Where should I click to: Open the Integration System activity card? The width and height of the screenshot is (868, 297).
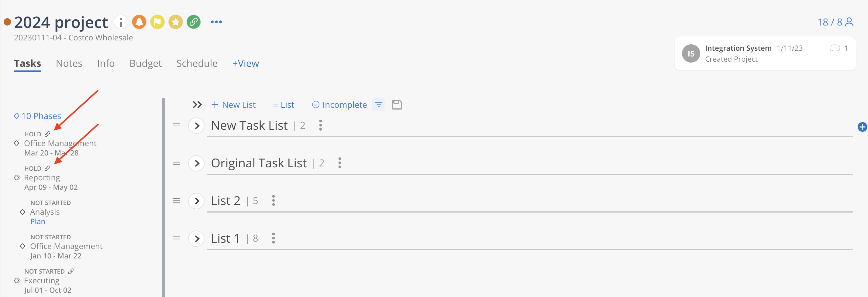[x=765, y=53]
